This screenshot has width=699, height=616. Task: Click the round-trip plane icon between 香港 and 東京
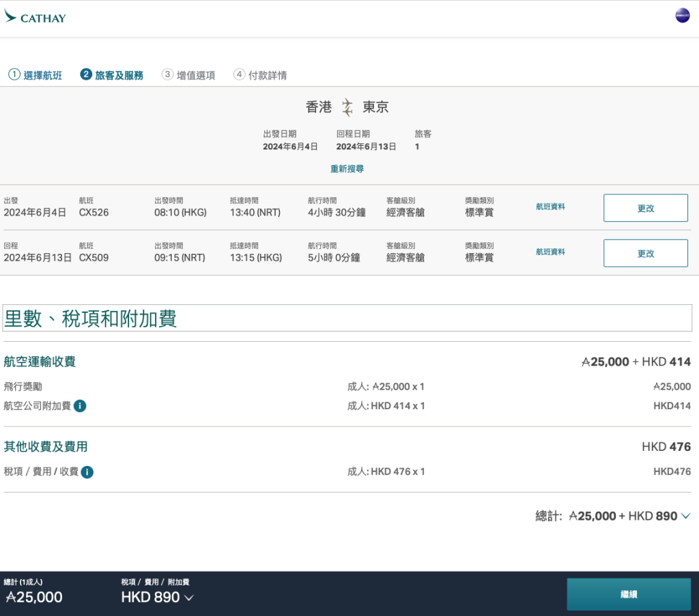click(x=347, y=107)
